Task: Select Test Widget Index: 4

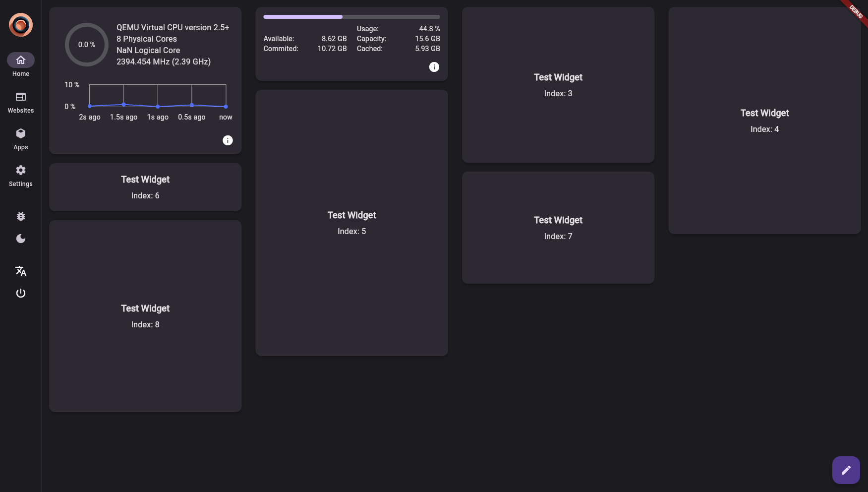Action: (765, 121)
